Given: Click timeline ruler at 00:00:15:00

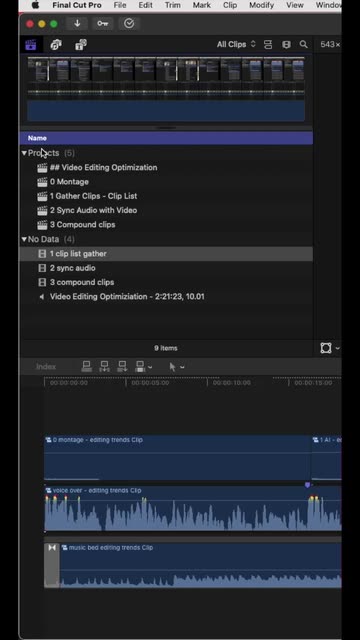Looking at the screenshot, I should [313, 383].
